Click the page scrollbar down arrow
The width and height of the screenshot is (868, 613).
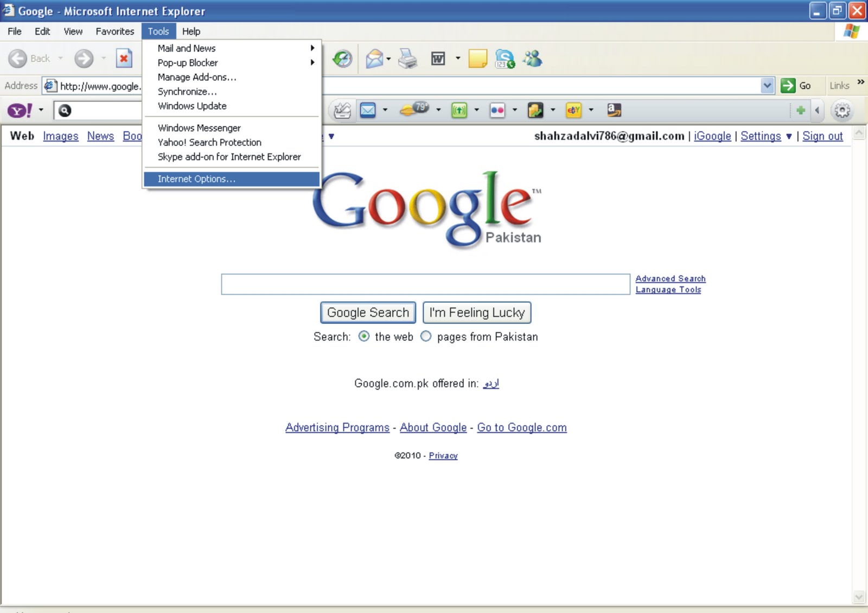[859, 597]
